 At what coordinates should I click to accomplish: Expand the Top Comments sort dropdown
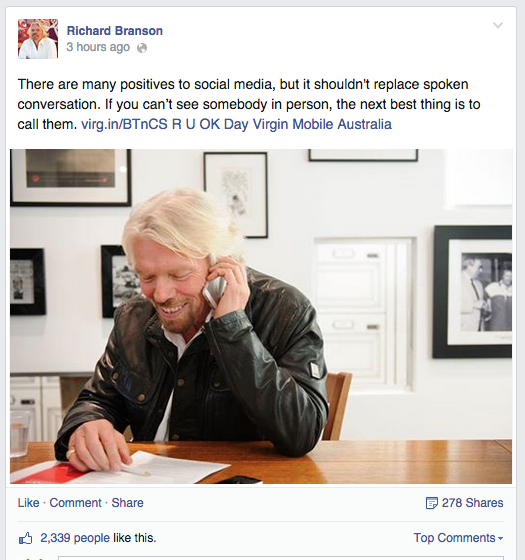[x=458, y=538]
